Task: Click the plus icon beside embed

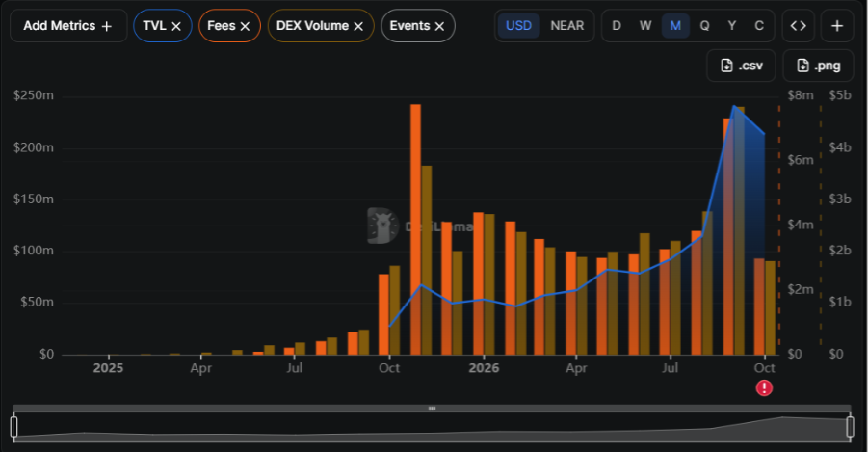Action: [837, 26]
